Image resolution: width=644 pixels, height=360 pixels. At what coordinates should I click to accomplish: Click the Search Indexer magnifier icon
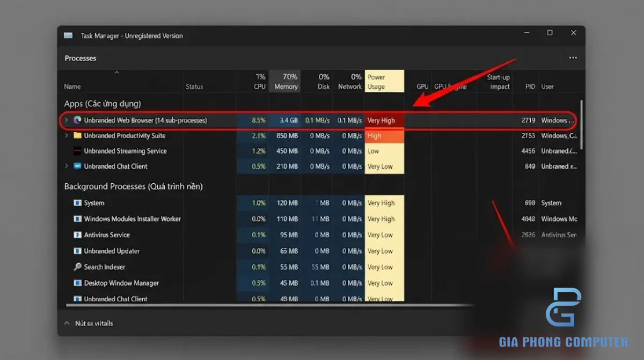click(x=77, y=267)
